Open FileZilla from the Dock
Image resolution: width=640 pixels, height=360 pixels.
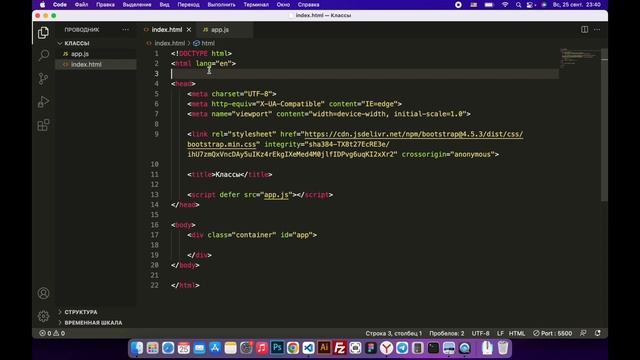(340, 348)
